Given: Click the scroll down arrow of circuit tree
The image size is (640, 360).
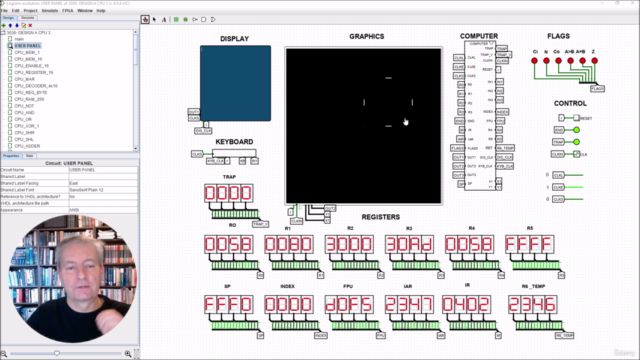Looking at the screenshot, I should tap(136, 149).
